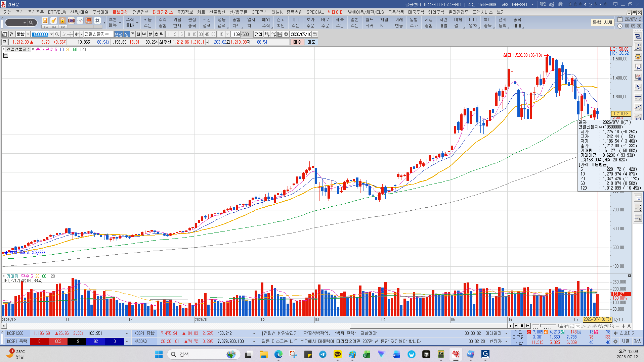Click the 관심종목 toolbar button

pyautogui.click(x=192, y=22)
